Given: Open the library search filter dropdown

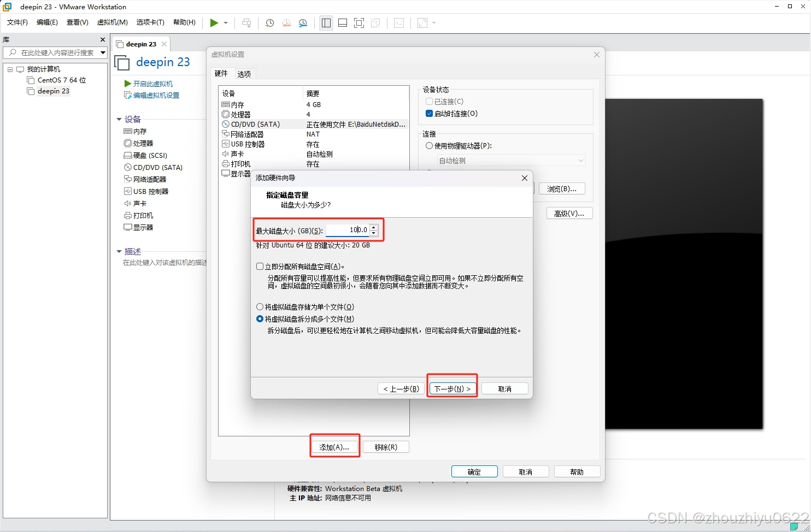Looking at the screenshot, I should point(103,52).
